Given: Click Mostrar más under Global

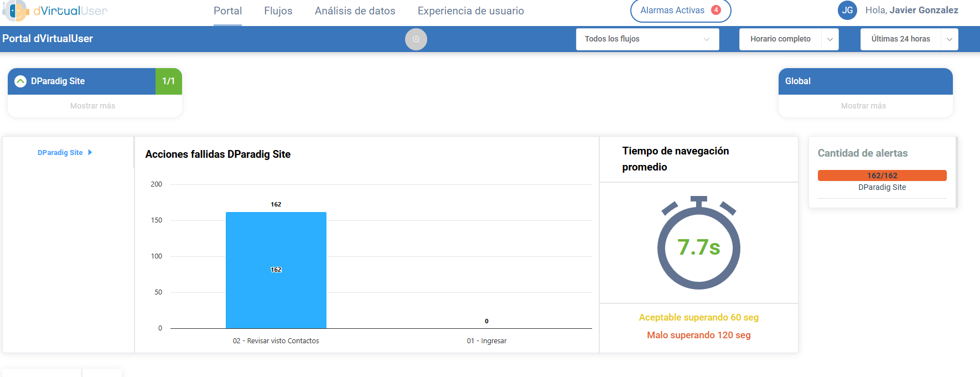Looking at the screenshot, I should [x=863, y=106].
